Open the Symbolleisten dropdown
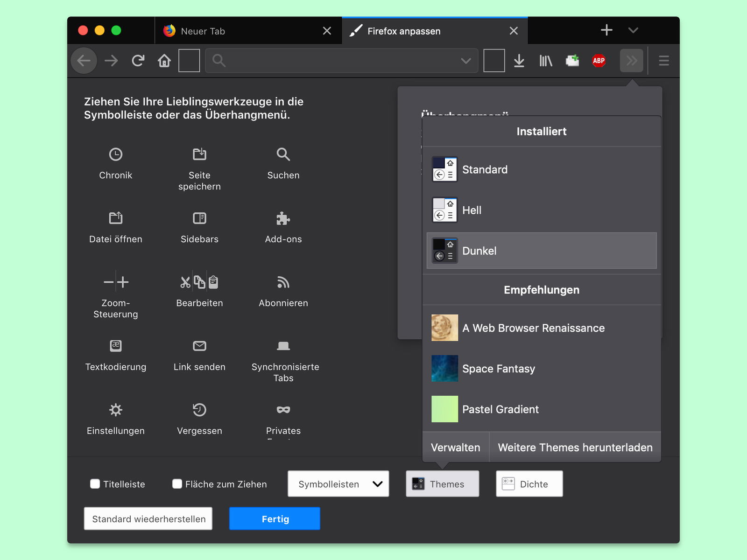Viewport: 747px width, 560px height. click(x=338, y=484)
